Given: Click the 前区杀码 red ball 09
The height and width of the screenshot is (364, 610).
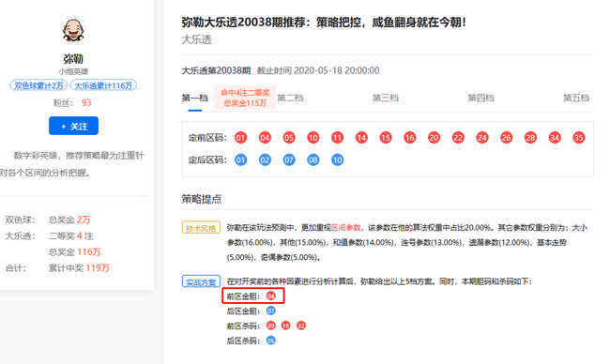Looking at the screenshot, I should [x=271, y=326].
